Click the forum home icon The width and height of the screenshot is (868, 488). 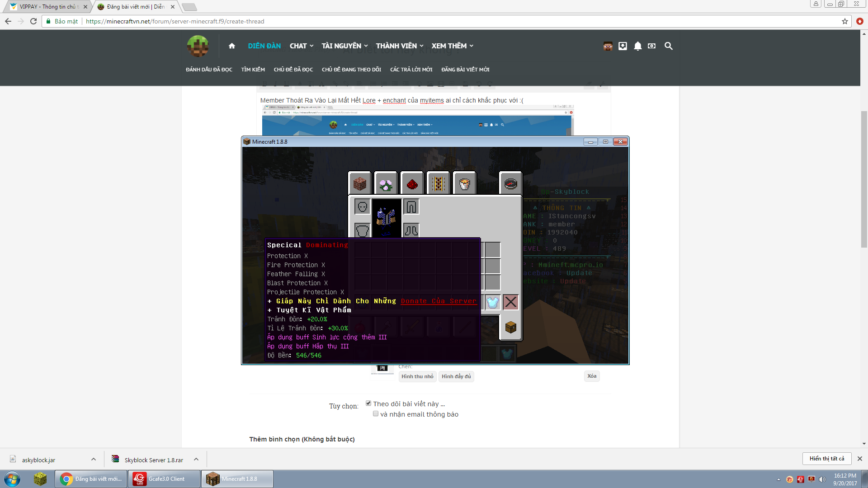[232, 46]
